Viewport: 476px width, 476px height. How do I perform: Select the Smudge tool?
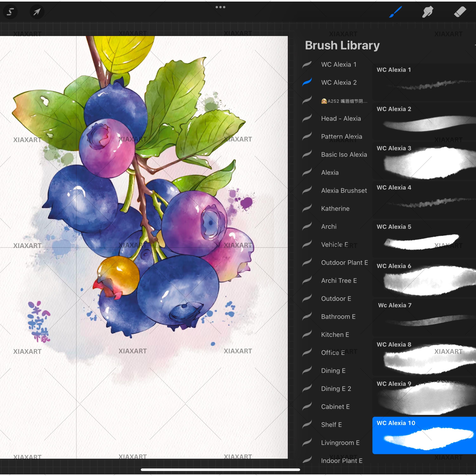point(428,12)
